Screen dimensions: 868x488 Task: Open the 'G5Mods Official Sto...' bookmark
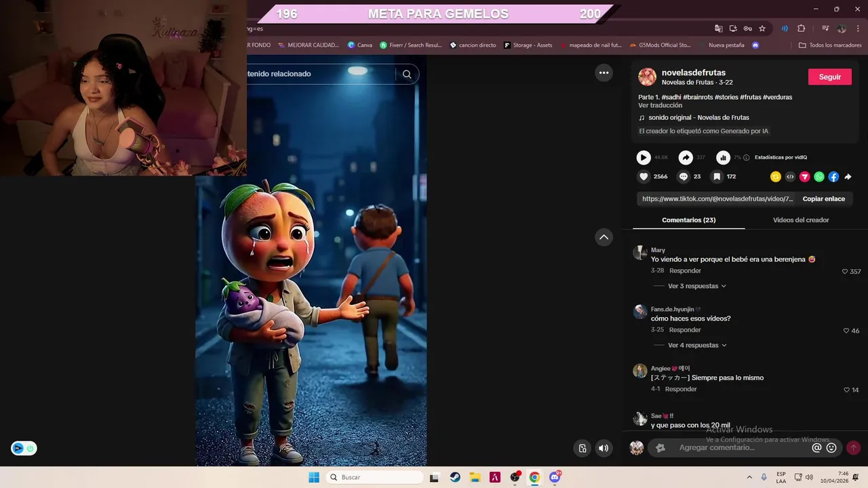pyautogui.click(x=660, y=45)
